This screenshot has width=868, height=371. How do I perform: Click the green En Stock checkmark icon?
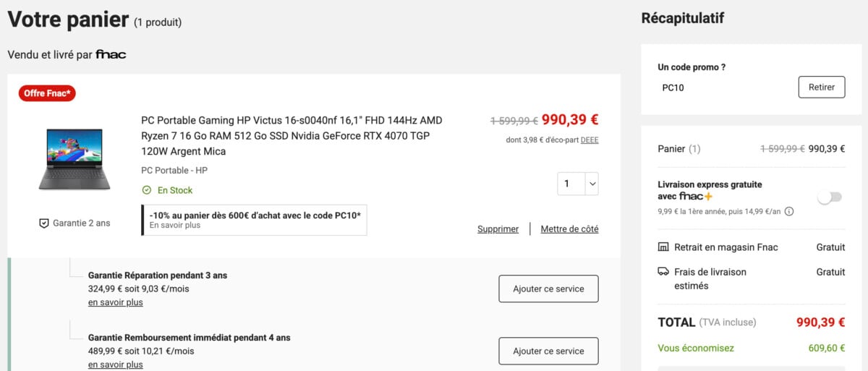(x=146, y=190)
